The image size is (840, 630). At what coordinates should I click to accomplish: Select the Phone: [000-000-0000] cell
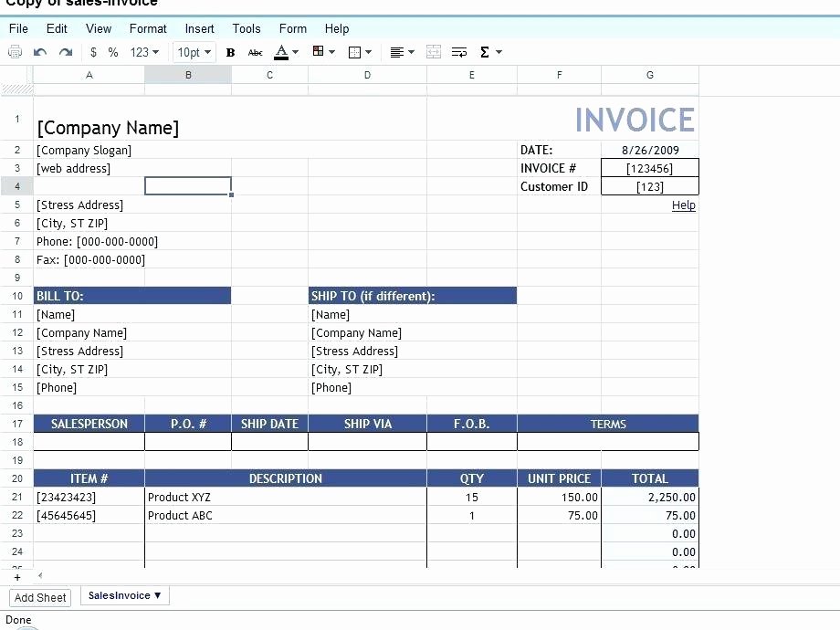97,242
